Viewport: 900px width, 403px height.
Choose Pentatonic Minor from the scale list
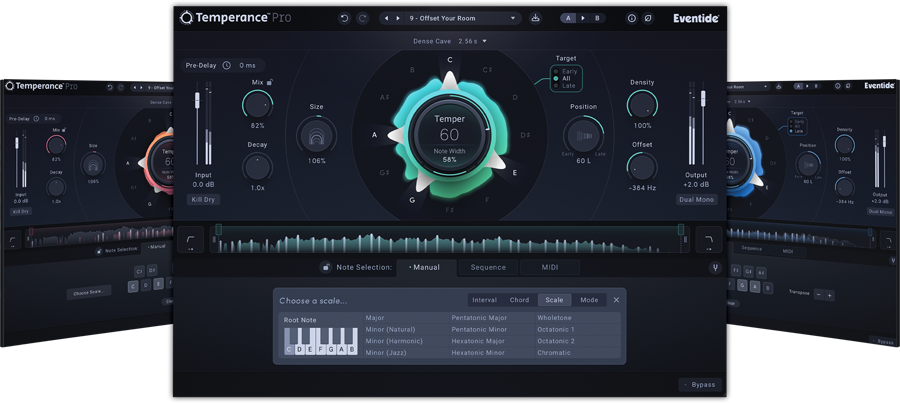coord(479,329)
